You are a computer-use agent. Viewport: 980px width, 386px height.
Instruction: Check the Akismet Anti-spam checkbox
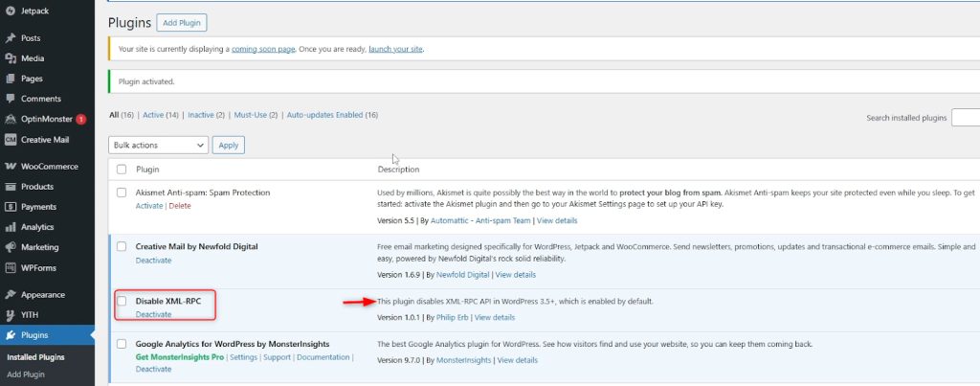[x=122, y=193]
